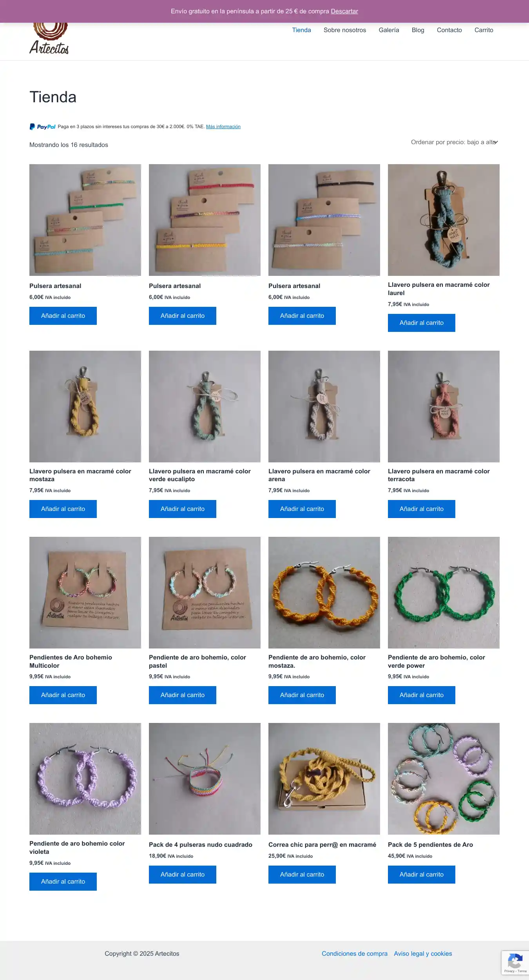View Pack de 4 pulseras product image
The height and width of the screenshot is (980, 529).
tap(205, 779)
